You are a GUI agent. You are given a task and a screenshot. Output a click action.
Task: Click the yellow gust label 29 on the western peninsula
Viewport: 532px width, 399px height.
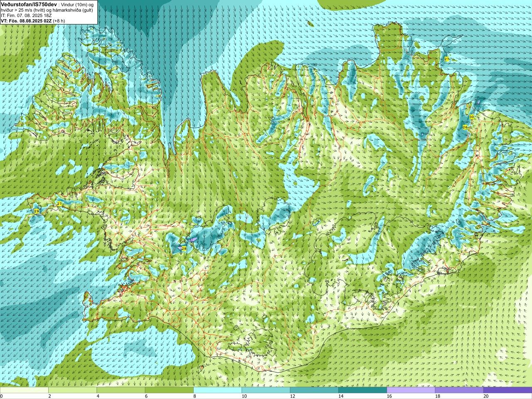(37, 212)
